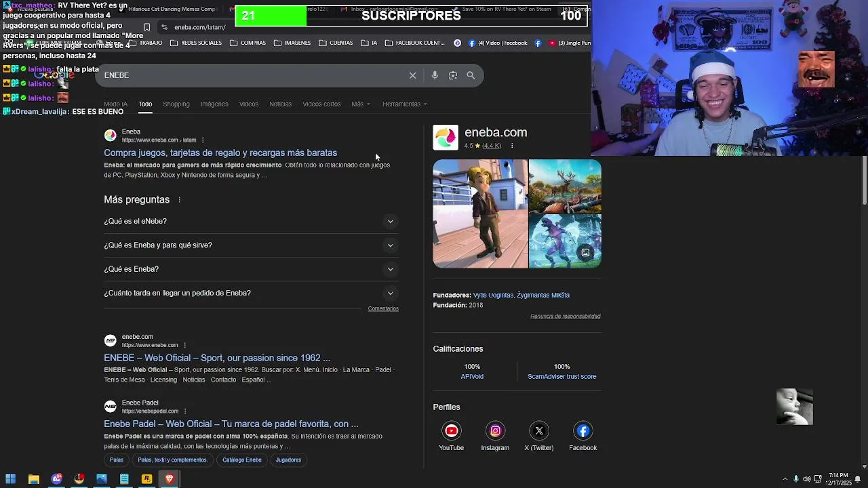This screenshot has width=868, height=488.
Task: Open the Herramientas tools dropdown
Action: tap(405, 104)
